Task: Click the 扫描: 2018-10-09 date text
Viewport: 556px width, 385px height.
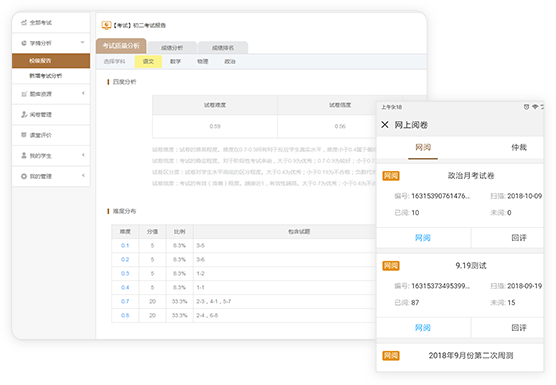Action: pos(516,196)
